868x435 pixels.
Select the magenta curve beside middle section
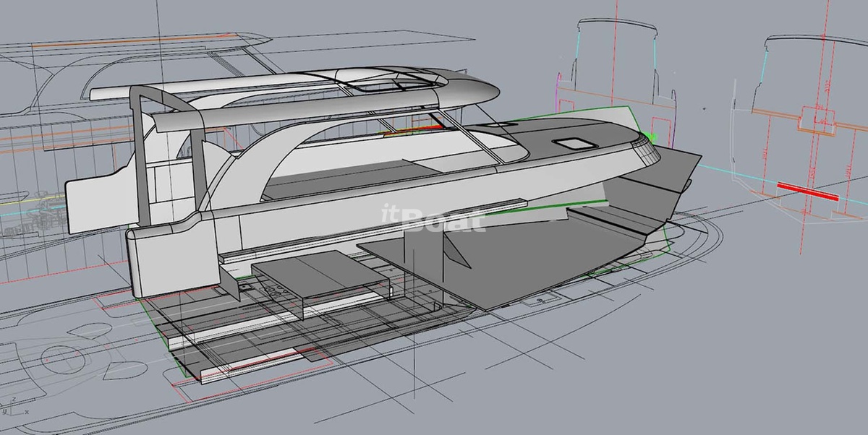click(x=558, y=90)
